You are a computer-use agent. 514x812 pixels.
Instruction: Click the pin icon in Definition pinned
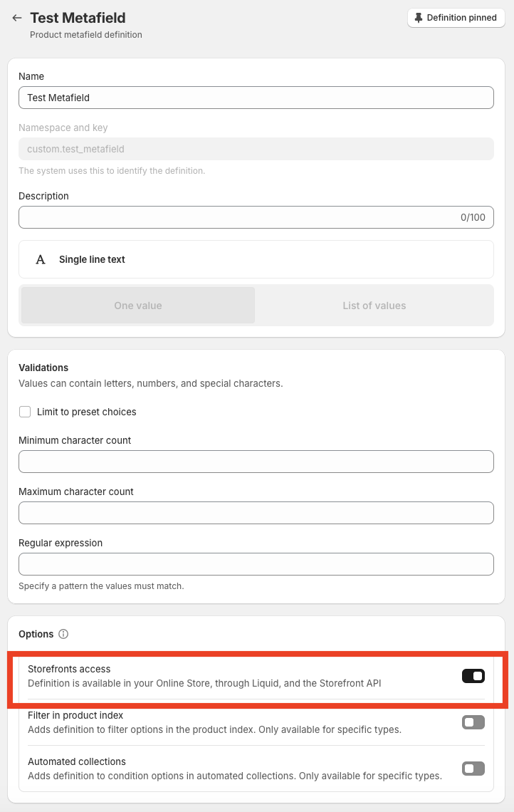[419, 18]
